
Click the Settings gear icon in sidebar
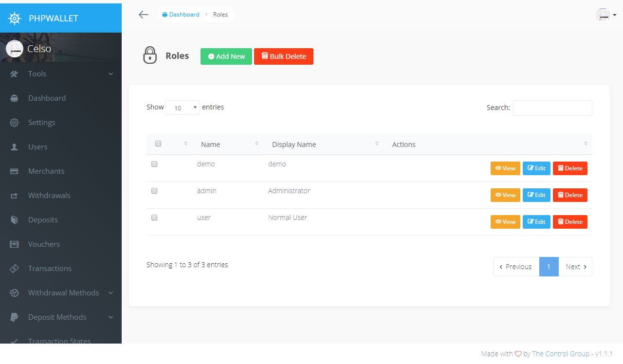14,123
